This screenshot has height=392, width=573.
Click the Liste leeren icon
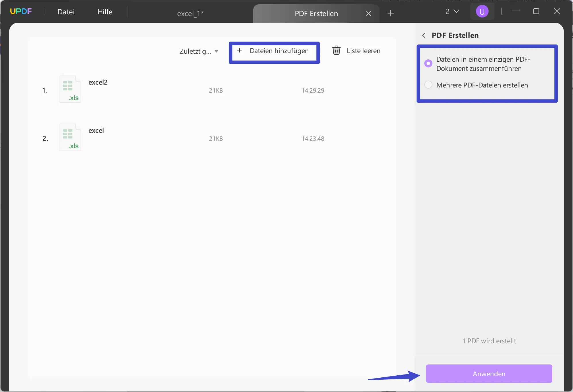click(x=337, y=51)
